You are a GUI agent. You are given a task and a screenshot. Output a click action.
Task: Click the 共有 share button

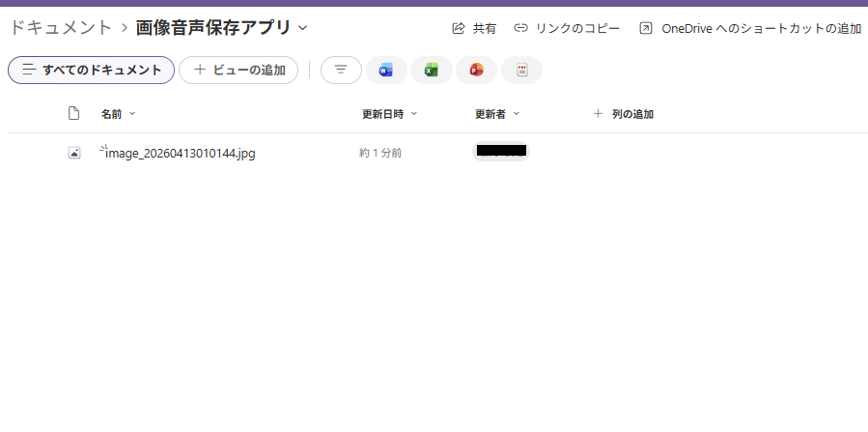click(x=474, y=28)
